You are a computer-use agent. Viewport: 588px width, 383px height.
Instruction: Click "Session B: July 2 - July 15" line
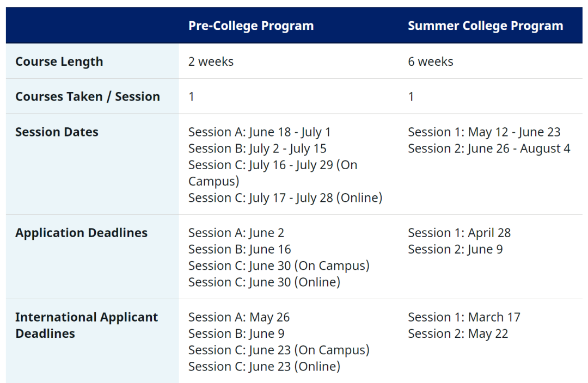(x=257, y=148)
